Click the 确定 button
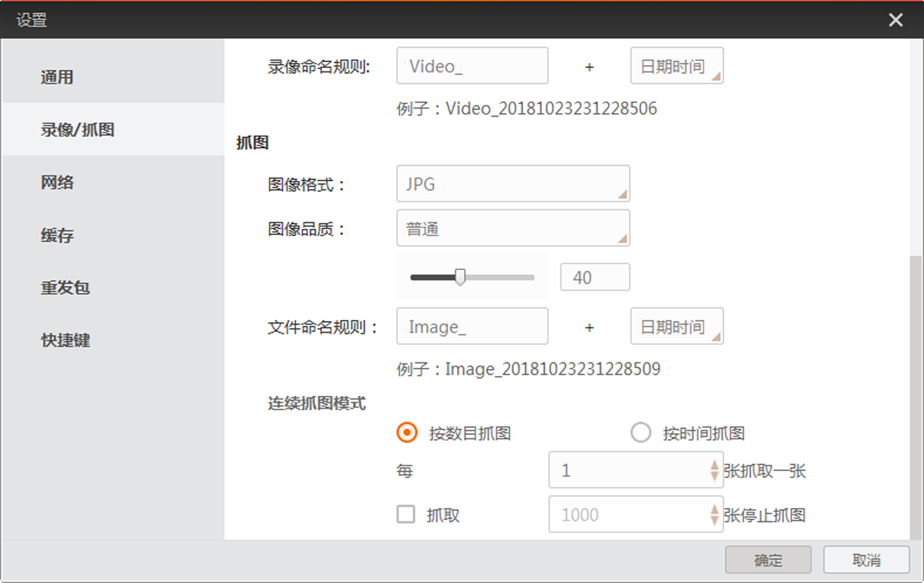This screenshot has width=924, height=583. [x=768, y=560]
